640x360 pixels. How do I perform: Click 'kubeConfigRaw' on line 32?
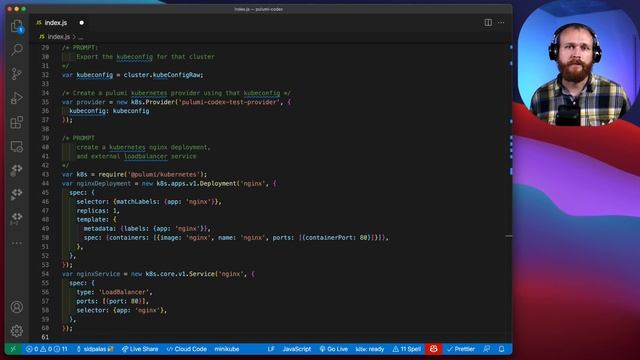[x=177, y=75]
